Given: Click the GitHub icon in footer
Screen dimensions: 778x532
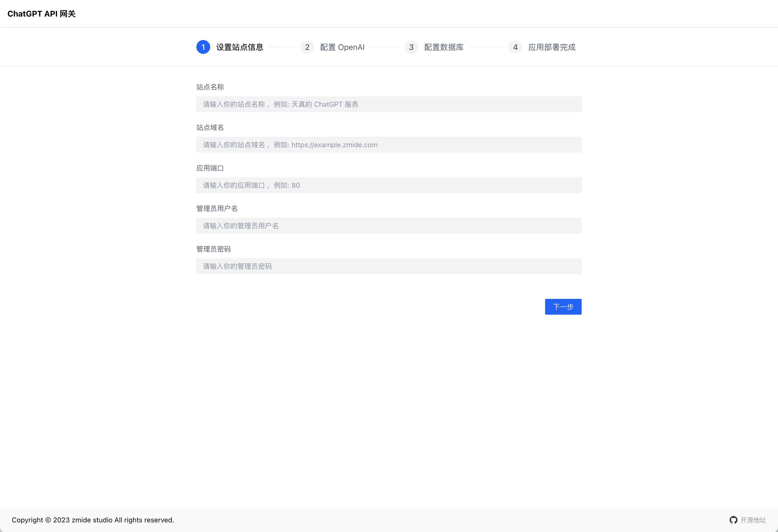Looking at the screenshot, I should 733,520.
